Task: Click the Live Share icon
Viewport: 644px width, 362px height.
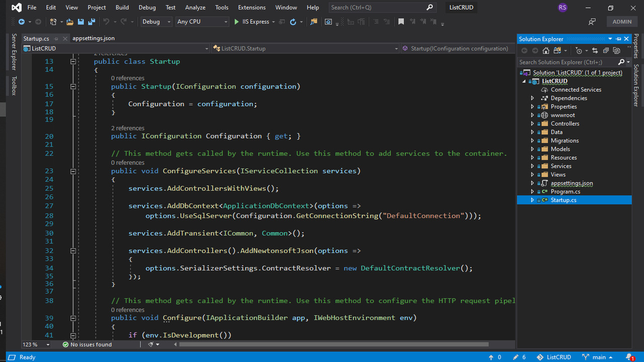Action: (592, 22)
